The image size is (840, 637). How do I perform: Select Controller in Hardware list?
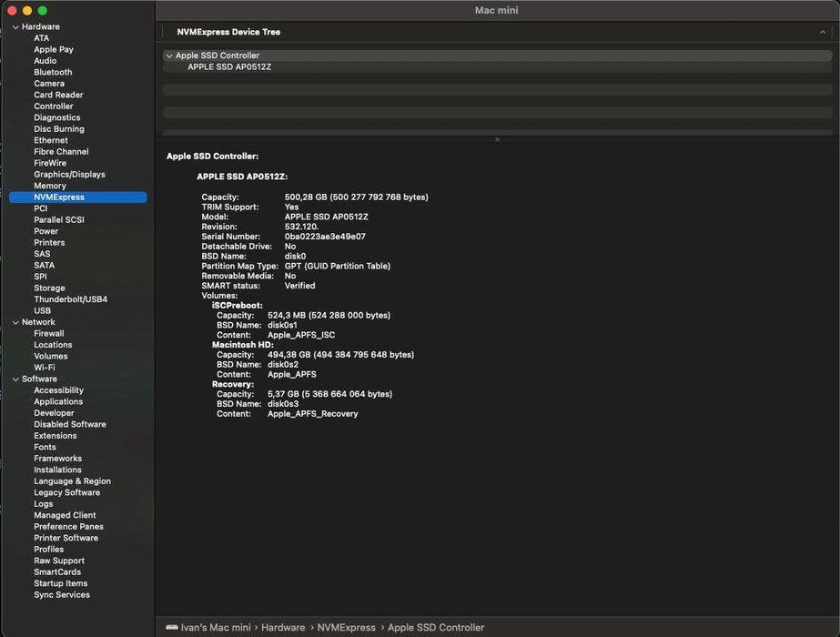pyautogui.click(x=54, y=106)
